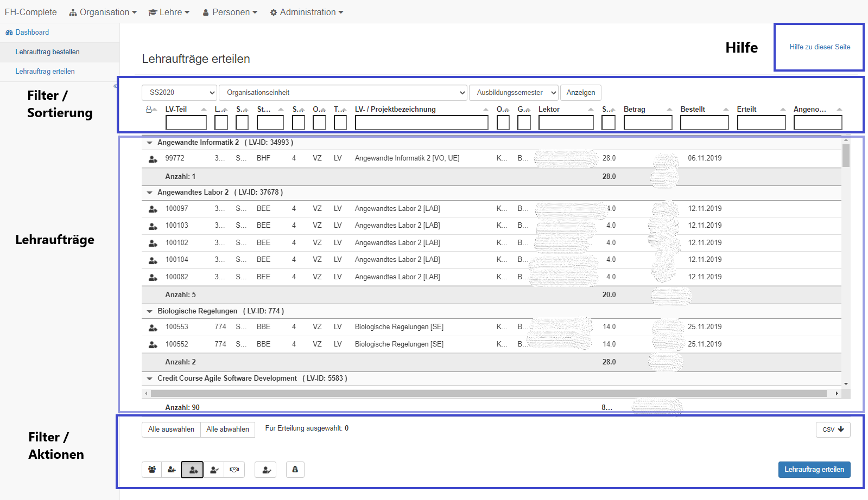
Task: Click the user-edit changed assignments filter icon
Action: [x=266, y=470]
